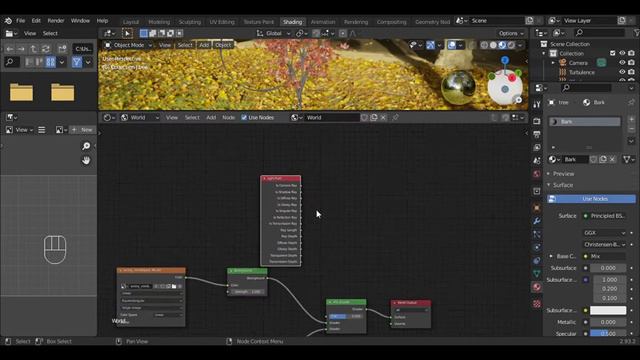Open the File menu

pyautogui.click(x=20, y=20)
